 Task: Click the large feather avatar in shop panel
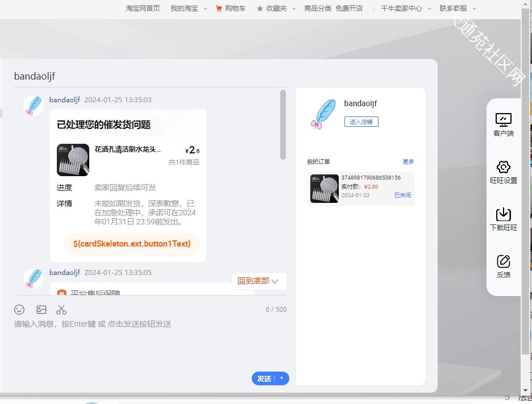point(323,114)
